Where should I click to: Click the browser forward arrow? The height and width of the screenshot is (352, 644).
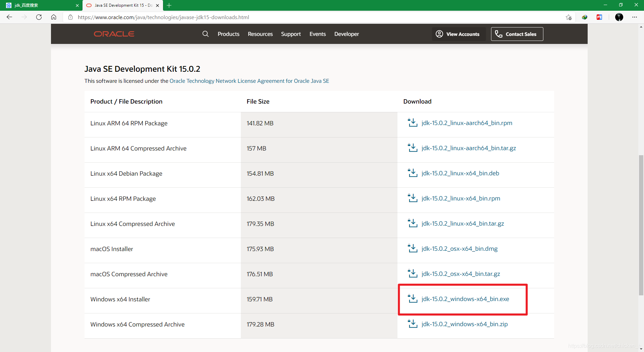tap(24, 17)
